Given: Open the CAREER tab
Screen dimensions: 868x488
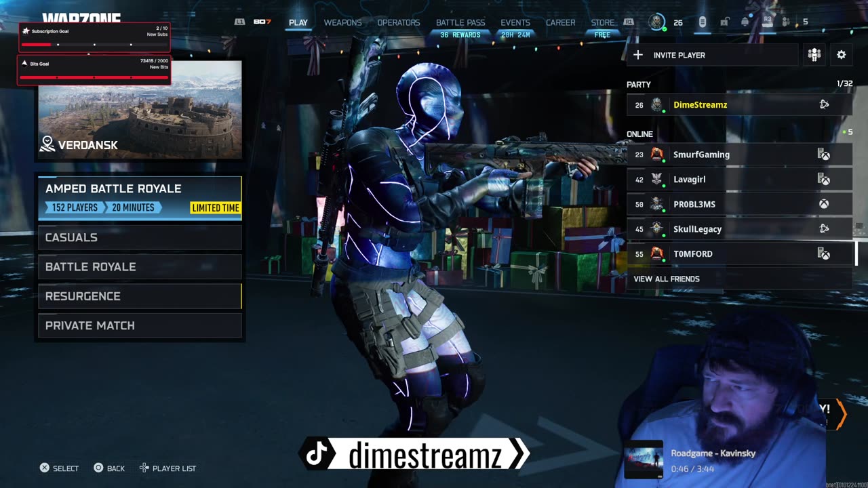Looking at the screenshot, I should point(561,22).
